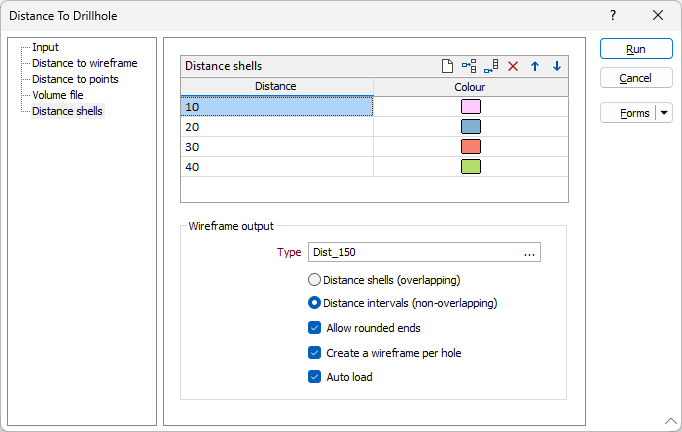Select the Distance cell with value 30

(277, 147)
